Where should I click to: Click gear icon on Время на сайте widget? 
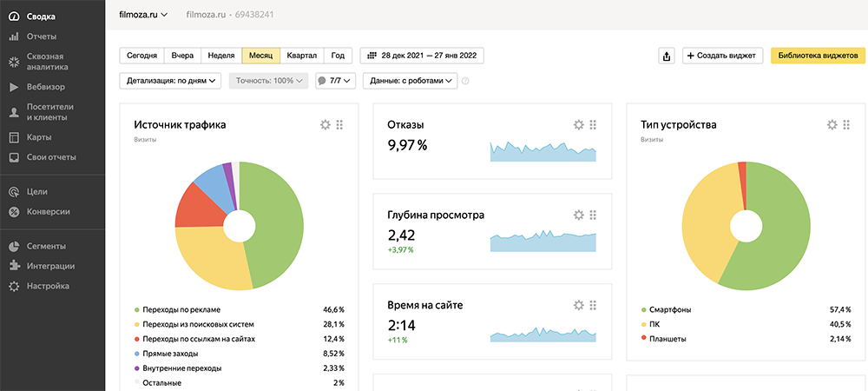(x=579, y=305)
